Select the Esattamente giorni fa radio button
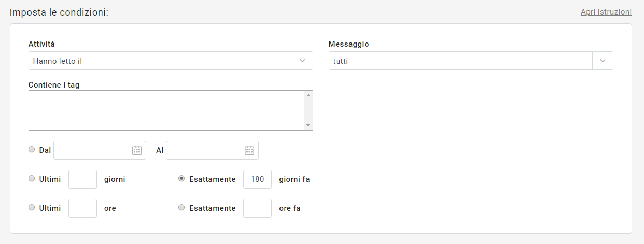The height and width of the screenshot is (244, 644). pyautogui.click(x=181, y=178)
